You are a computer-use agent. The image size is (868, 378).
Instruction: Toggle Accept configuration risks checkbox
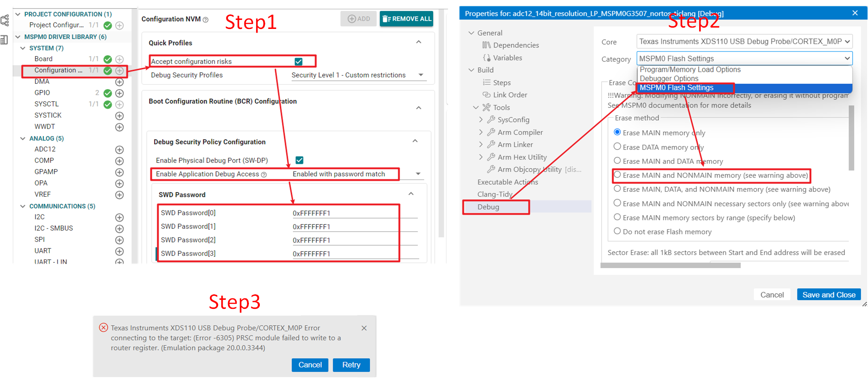pyautogui.click(x=298, y=61)
